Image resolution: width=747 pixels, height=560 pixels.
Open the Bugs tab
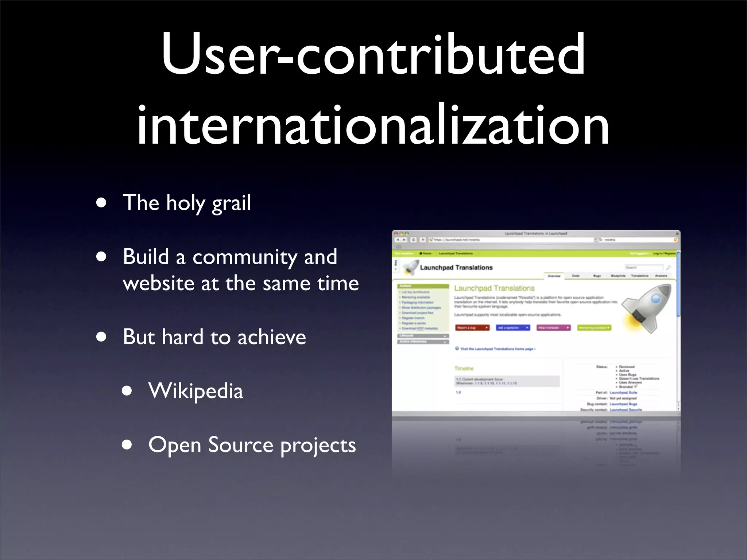[597, 276]
